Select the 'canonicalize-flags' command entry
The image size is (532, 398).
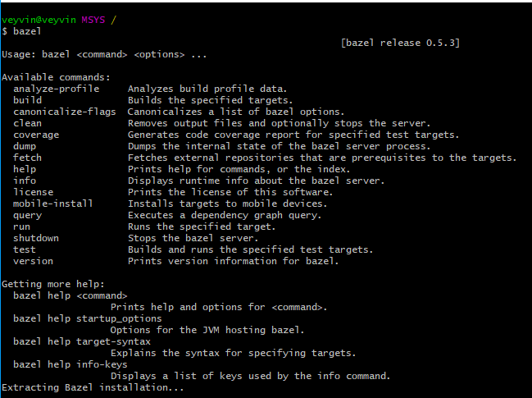(65, 112)
